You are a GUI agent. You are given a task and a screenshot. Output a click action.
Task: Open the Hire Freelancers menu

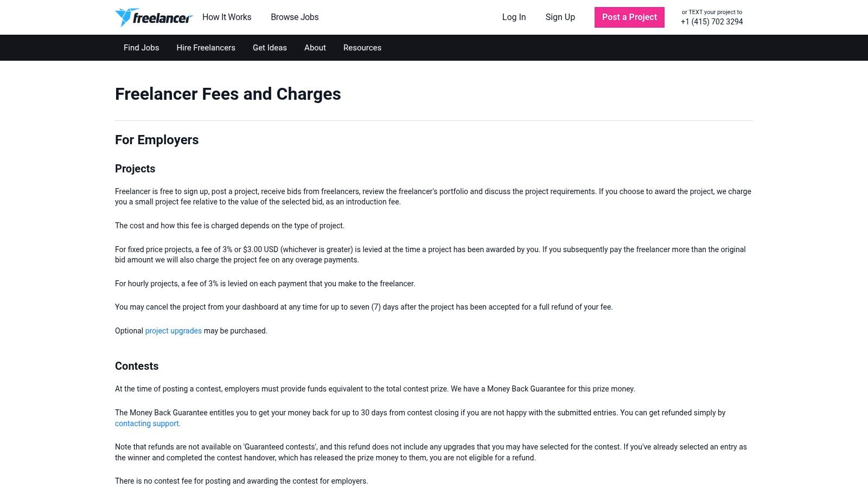(206, 48)
